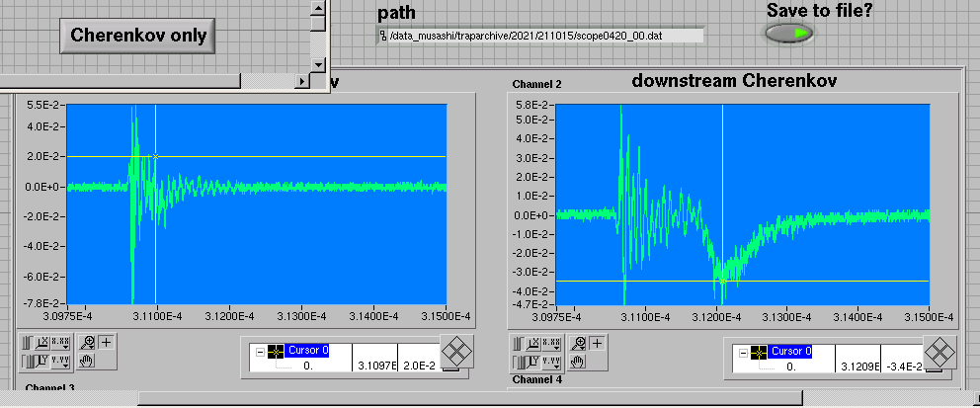Click X value 3.1209E in downstream cursor legend
This screenshot has width=980, height=408.
858,366
